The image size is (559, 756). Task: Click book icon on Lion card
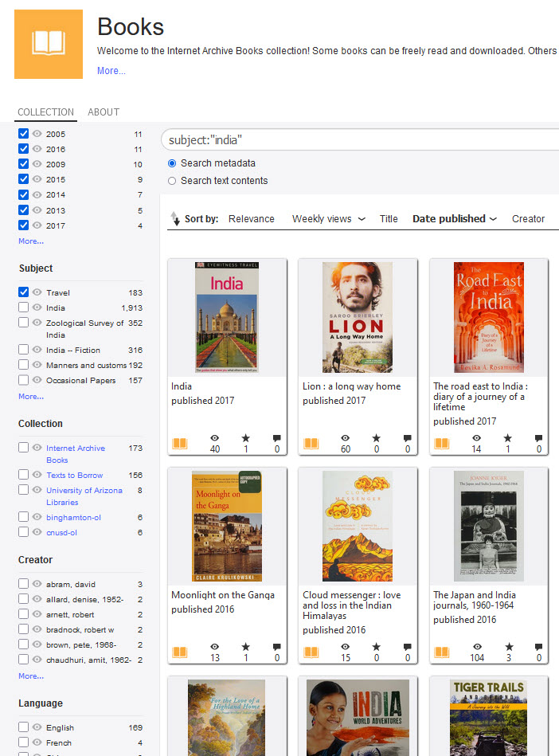[x=311, y=443]
